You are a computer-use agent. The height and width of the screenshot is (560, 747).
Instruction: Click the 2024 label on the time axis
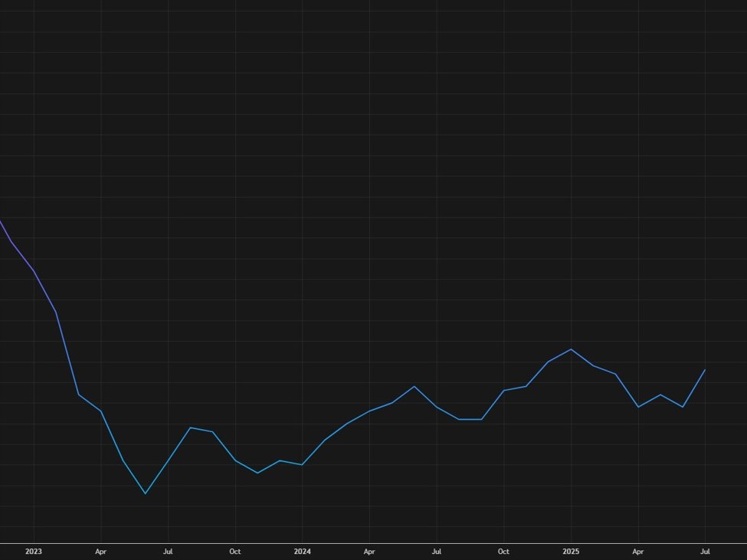(302, 552)
